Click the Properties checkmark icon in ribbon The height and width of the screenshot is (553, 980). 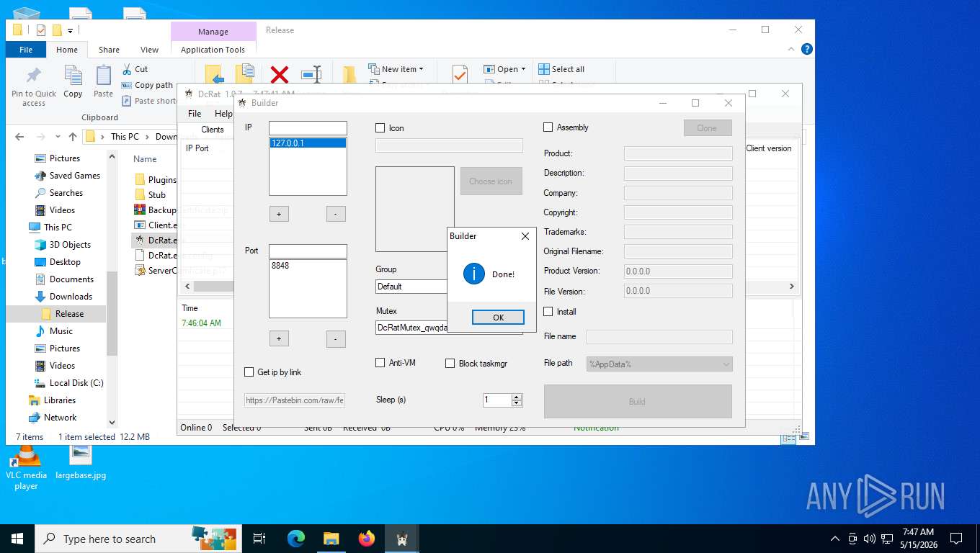point(460,74)
